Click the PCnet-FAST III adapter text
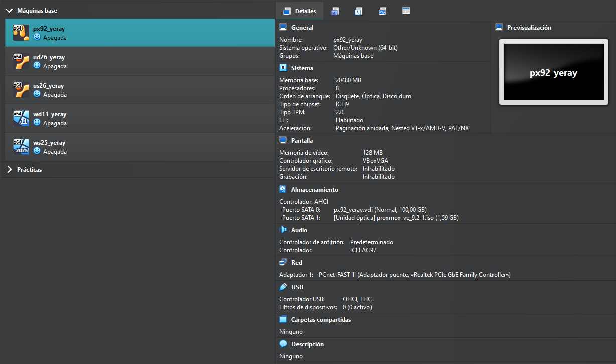This screenshot has width=616, height=364. click(415, 275)
